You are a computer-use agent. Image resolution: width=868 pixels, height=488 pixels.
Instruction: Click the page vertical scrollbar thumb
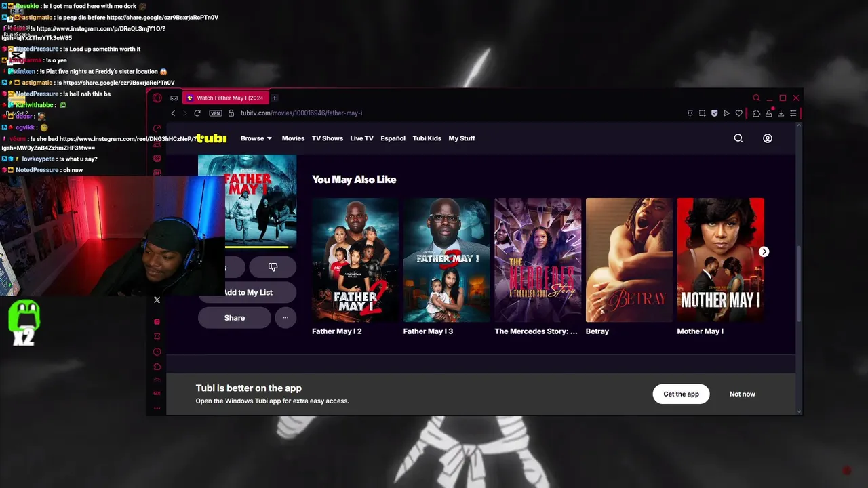[799, 283]
